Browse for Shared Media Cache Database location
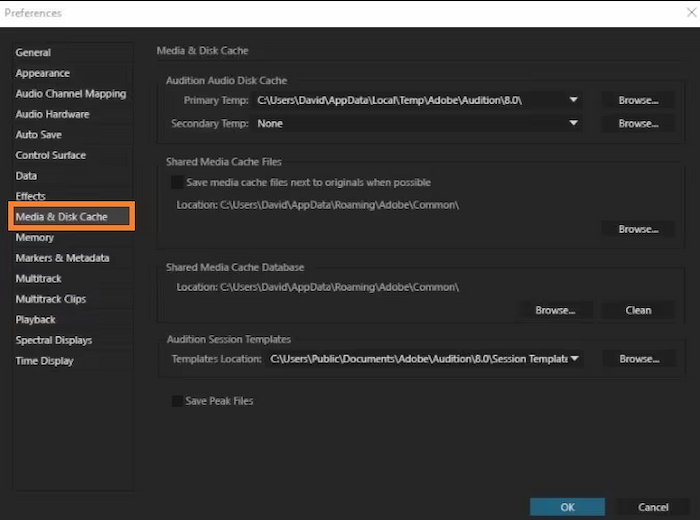The height and width of the screenshot is (520, 700). coord(555,310)
